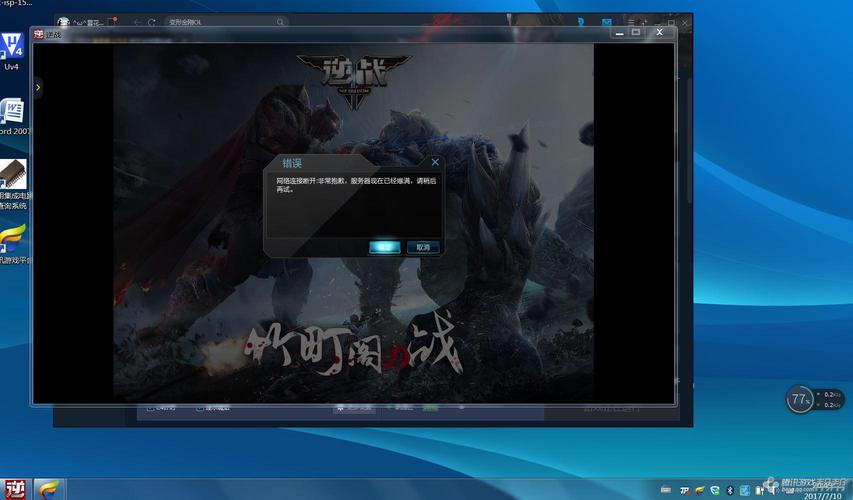Click the shield security icon in the system tray
The image size is (853, 500).
pos(715,491)
